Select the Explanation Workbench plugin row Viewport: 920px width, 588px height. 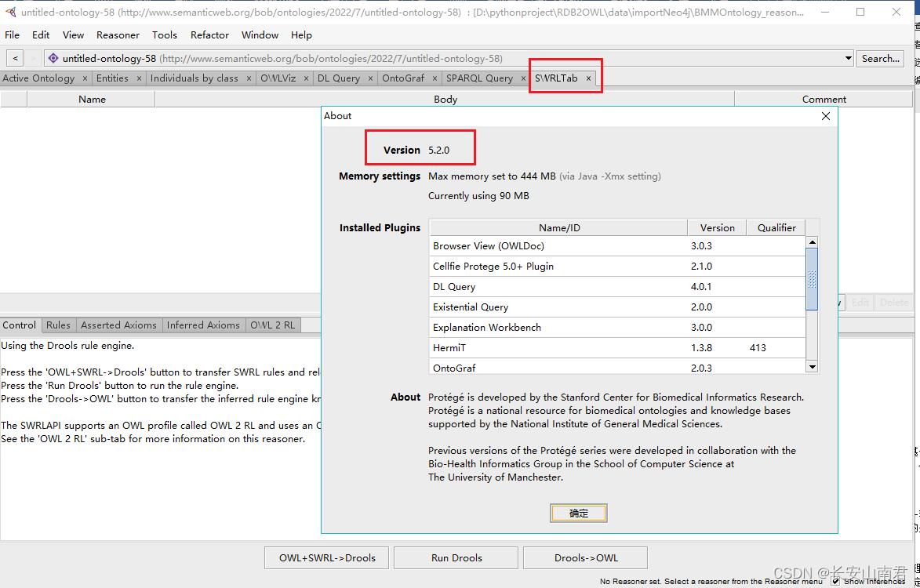(618, 327)
